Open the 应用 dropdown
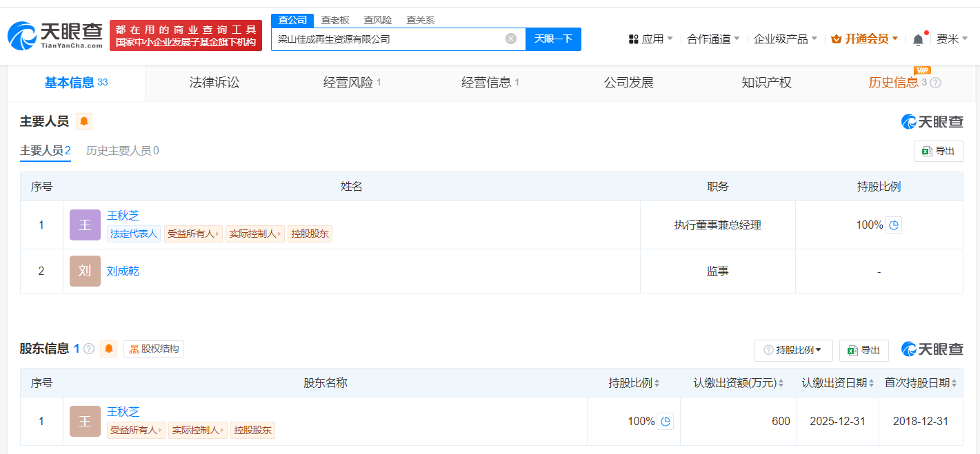The image size is (980, 454). tap(652, 39)
